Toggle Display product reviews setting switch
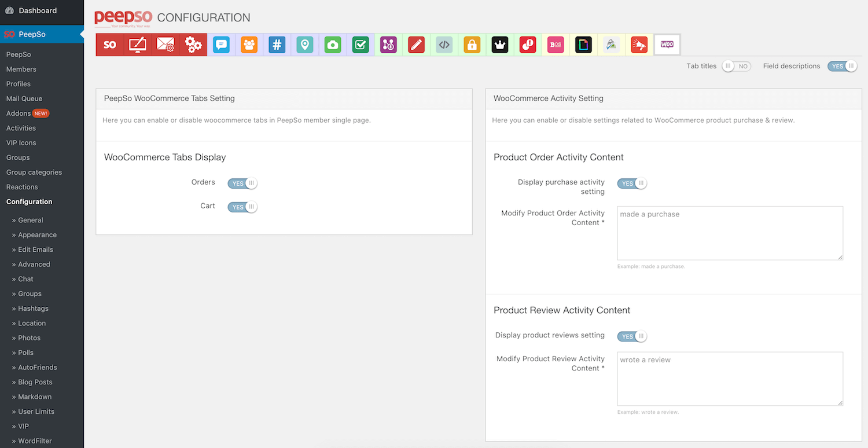Viewport: 868px width, 448px height. 632,336
